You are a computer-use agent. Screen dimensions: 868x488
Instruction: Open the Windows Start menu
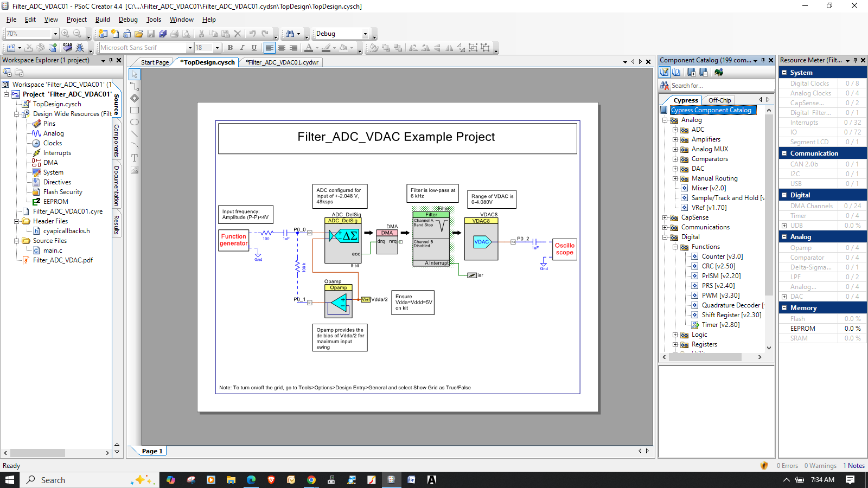click(10, 480)
